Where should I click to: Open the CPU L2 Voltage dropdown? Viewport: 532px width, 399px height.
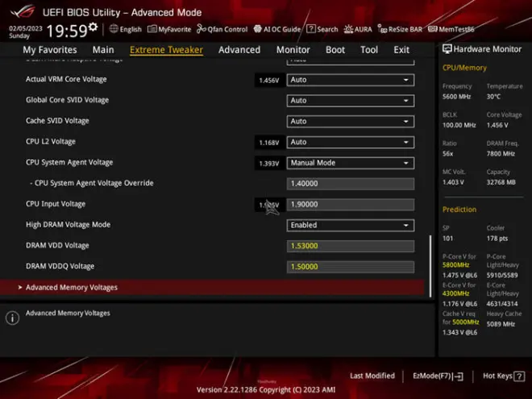[x=351, y=142]
